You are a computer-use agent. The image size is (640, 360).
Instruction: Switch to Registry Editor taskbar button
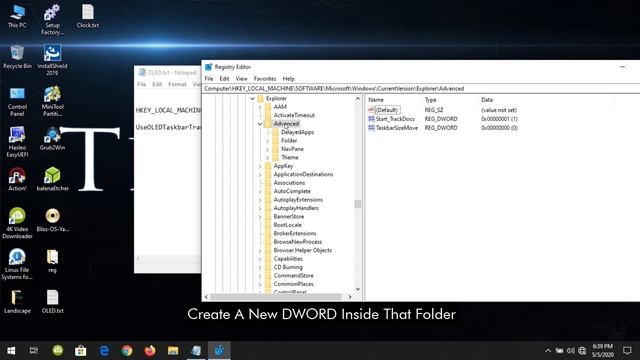pos(219,351)
